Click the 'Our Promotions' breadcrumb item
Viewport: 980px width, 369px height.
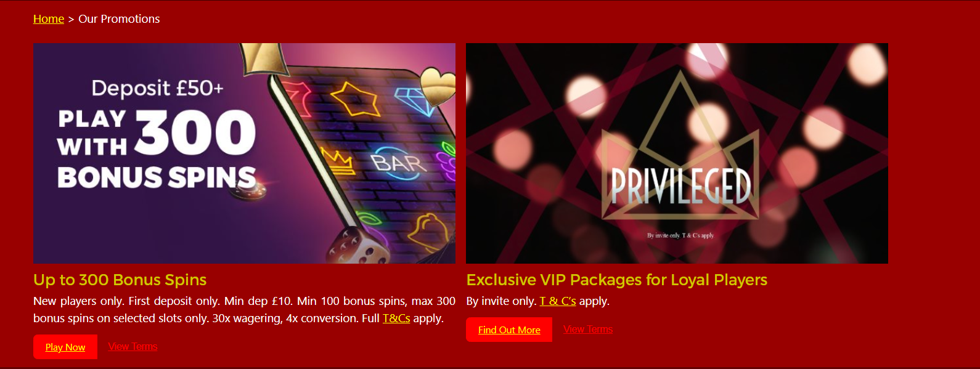[119, 19]
